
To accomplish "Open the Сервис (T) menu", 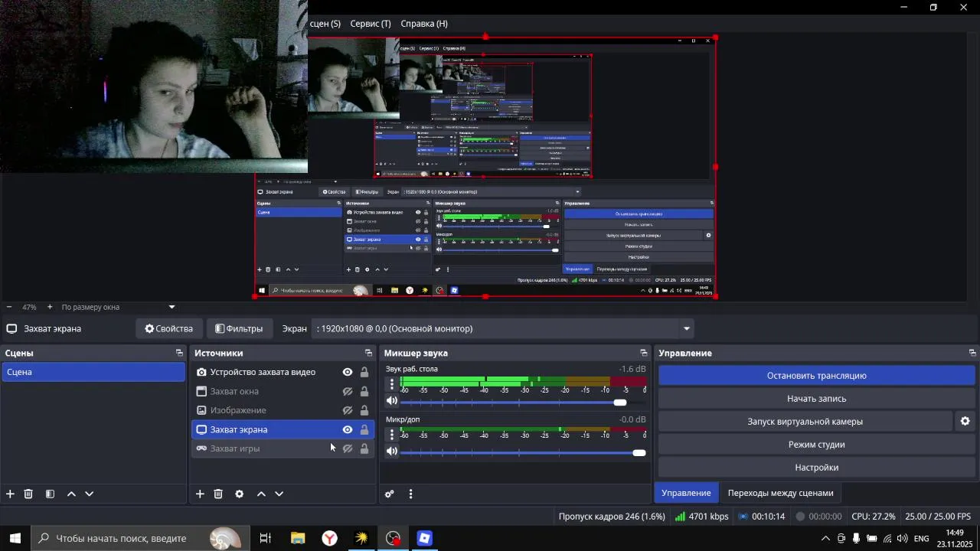I will click(x=371, y=24).
